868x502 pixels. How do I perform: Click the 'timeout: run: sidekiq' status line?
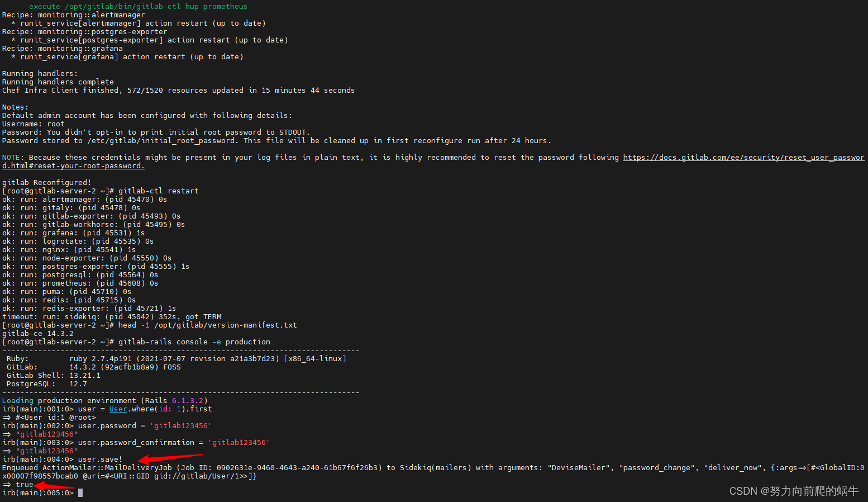click(112, 317)
